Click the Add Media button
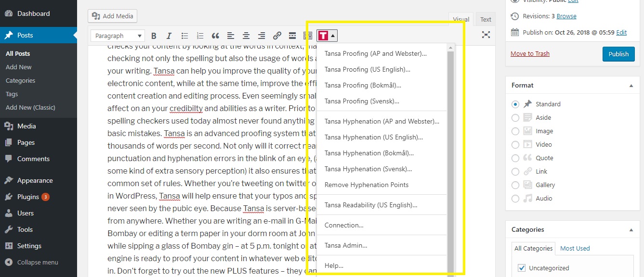 tap(112, 16)
